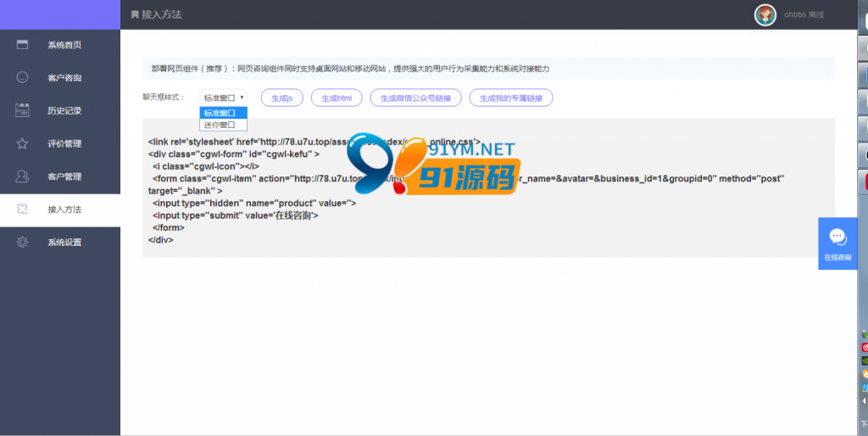Click the 生成html button
868x436 pixels.
[x=337, y=98]
